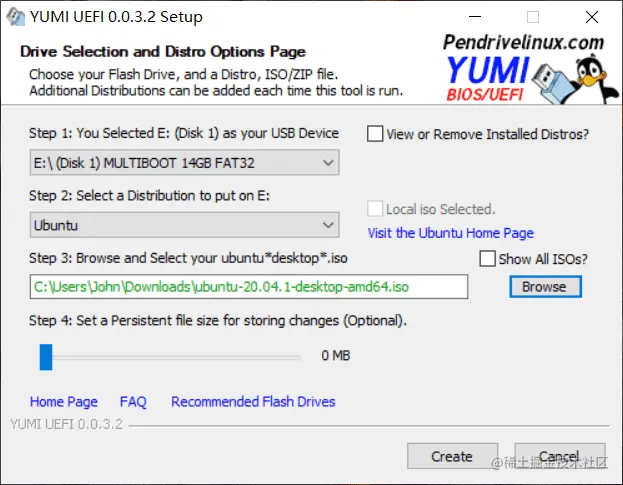This screenshot has width=623, height=485.
Task: Click 'Drive Selection and Distro Options Page' heading
Action: tap(163, 52)
